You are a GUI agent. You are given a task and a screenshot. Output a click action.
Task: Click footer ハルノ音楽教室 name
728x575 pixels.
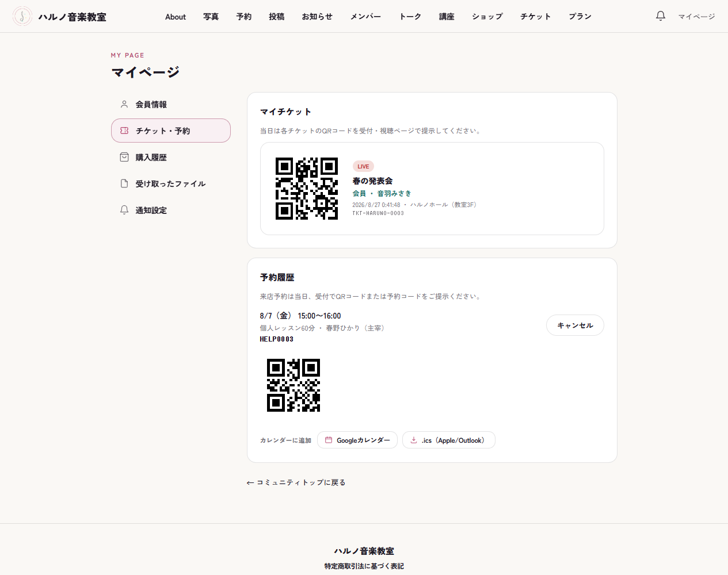(x=364, y=551)
